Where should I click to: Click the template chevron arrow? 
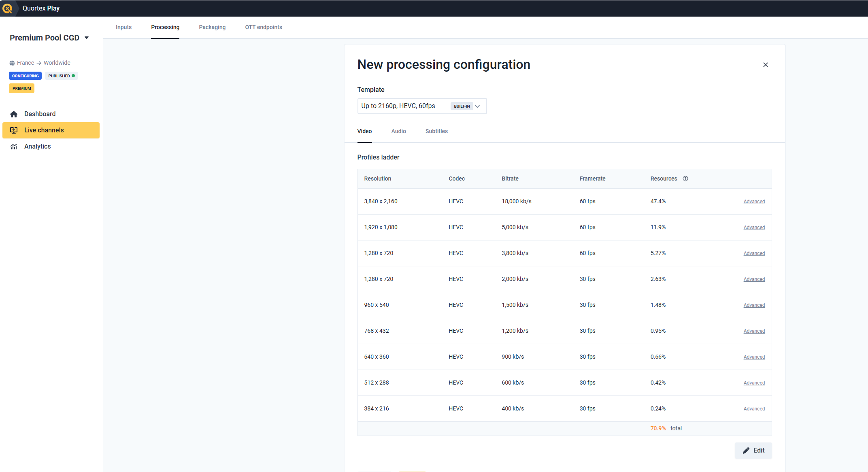[477, 106]
